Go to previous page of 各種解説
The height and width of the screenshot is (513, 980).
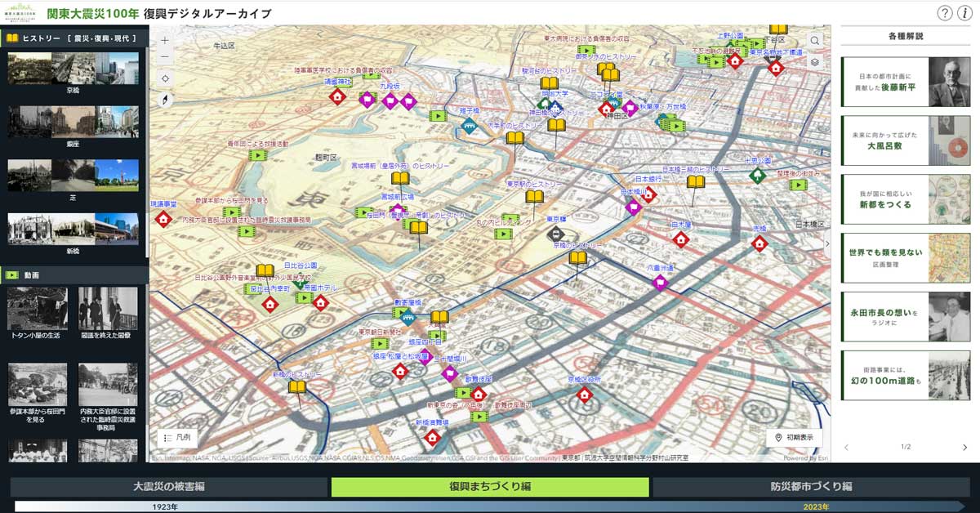tap(847, 448)
